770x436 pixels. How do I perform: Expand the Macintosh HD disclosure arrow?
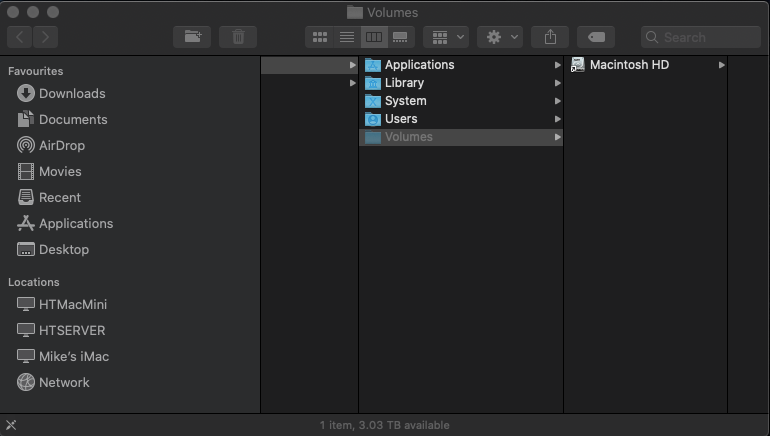pos(721,65)
